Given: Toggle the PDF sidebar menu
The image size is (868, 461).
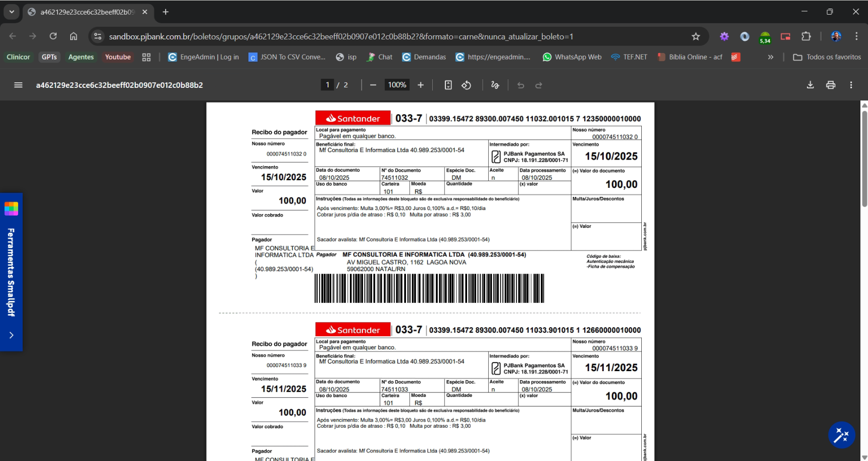Looking at the screenshot, I should [18, 85].
